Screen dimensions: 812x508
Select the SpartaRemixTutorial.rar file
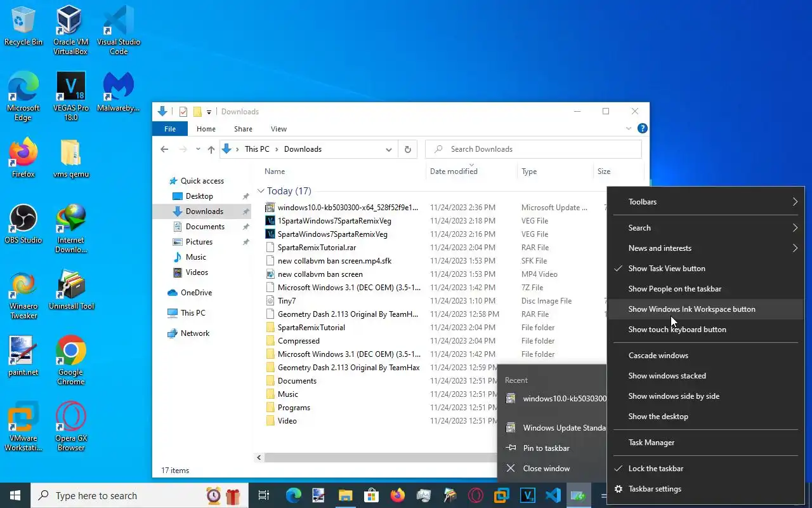[317, 248]
